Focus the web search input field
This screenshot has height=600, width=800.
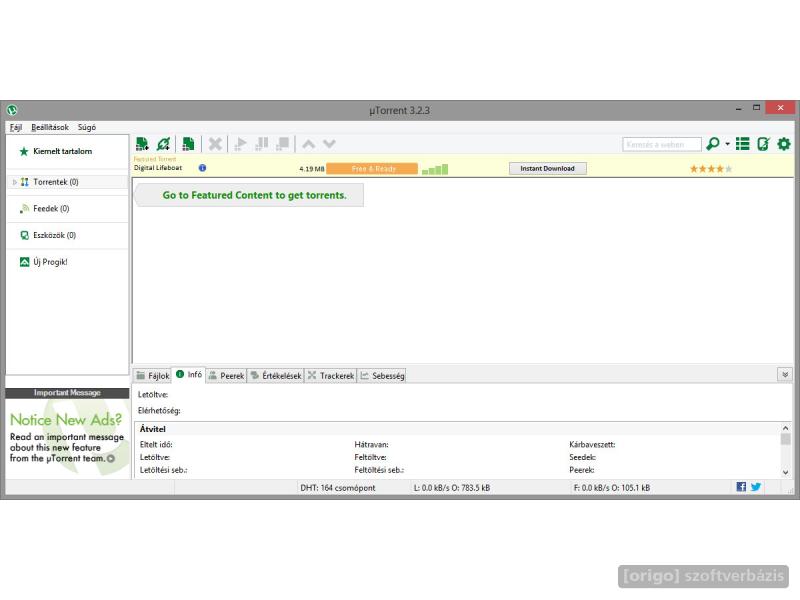(x=662, y=144)
